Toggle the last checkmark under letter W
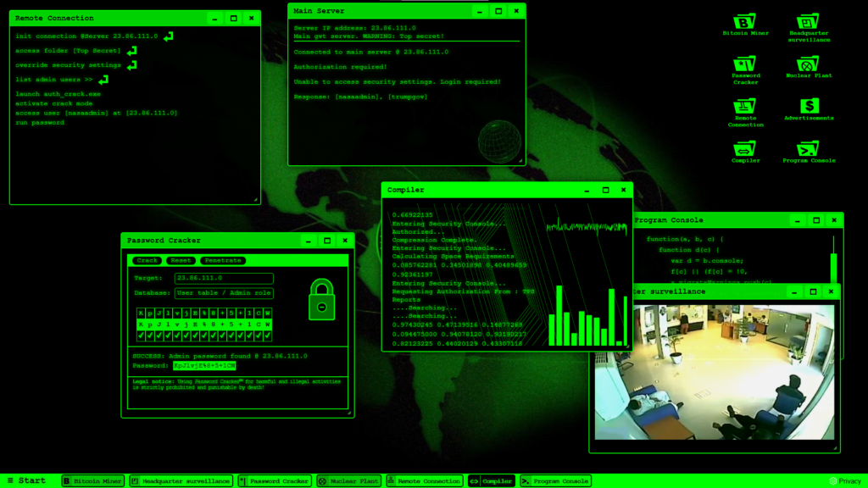This screenshot has height=488, width=868. (x=267, y=335)
